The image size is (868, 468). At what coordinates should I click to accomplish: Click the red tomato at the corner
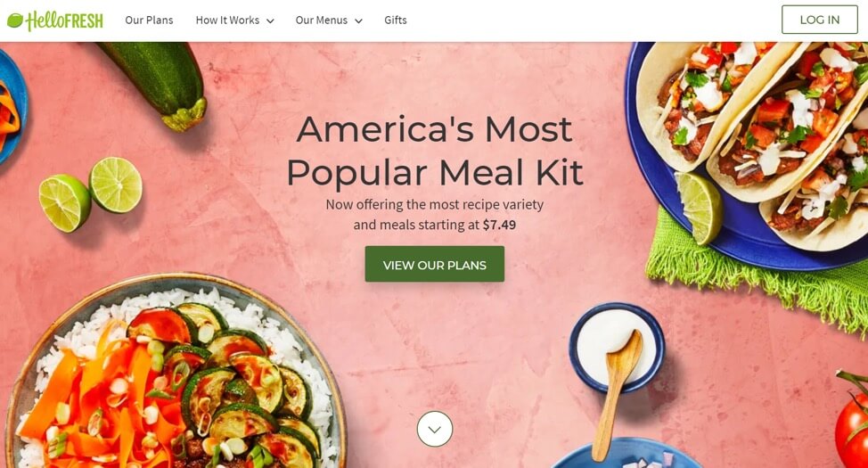(x=853, y=421)
